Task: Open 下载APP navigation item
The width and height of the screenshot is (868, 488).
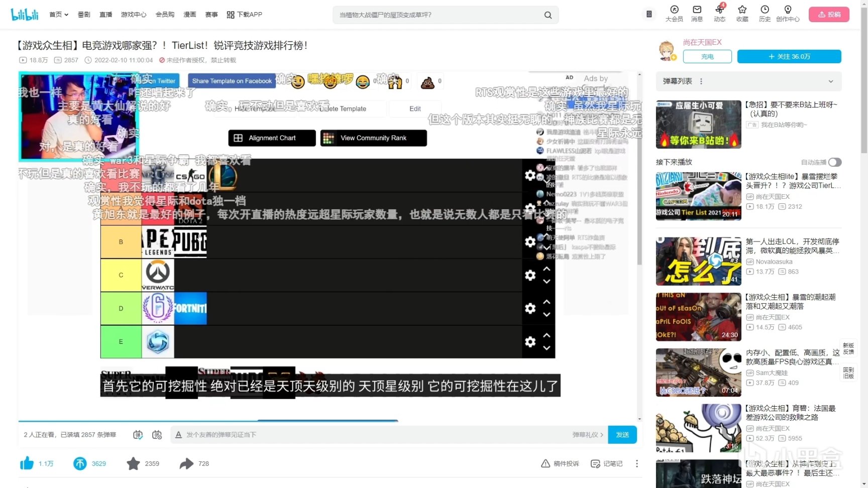Action: tap(245, 15)
